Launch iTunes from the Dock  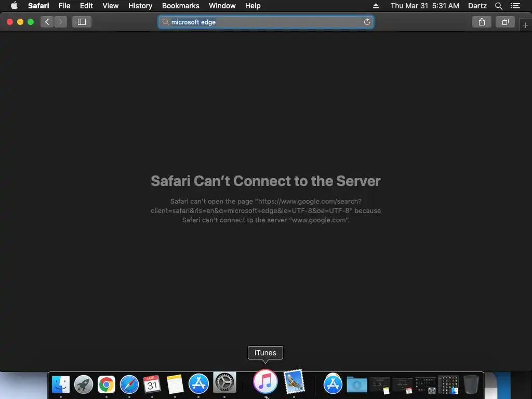coord(265,381)
